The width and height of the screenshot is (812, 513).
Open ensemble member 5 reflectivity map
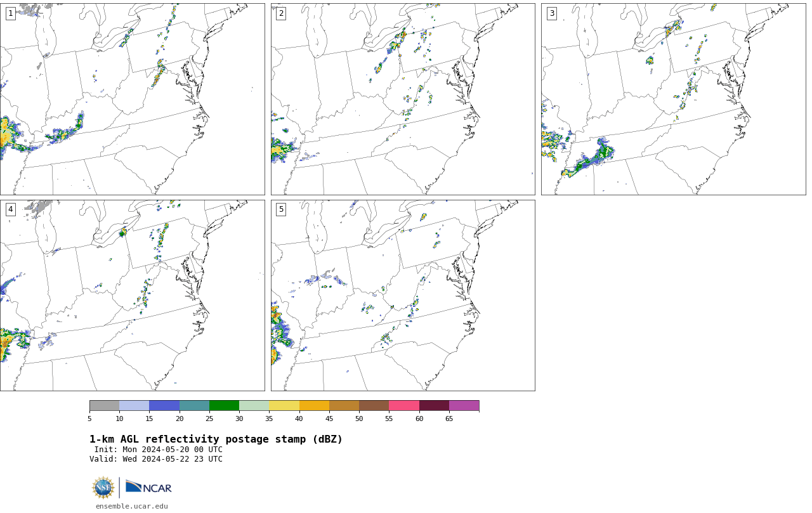[403, 295]
